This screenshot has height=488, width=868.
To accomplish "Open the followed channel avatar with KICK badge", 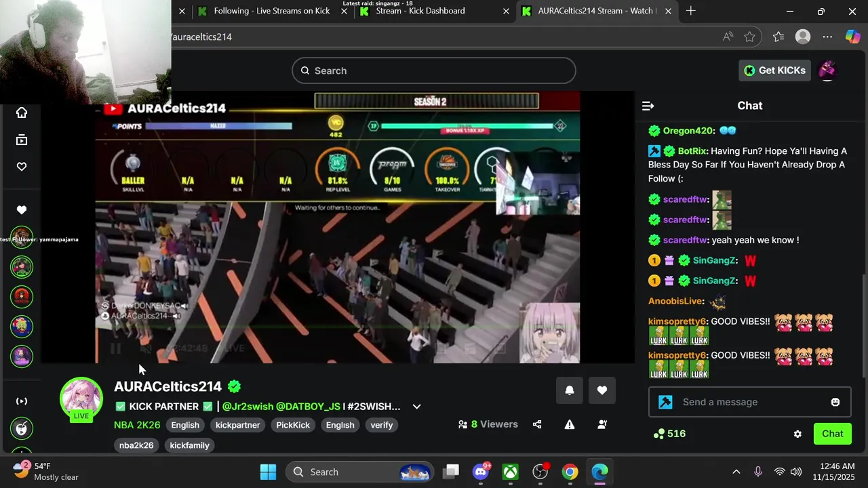I will [x=22, y=267].
